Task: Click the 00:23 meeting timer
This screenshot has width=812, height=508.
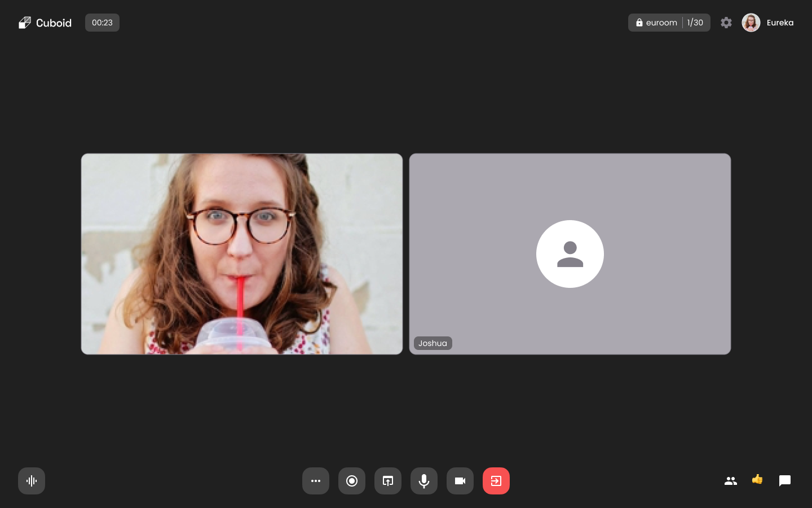Action: click(102, 23)
